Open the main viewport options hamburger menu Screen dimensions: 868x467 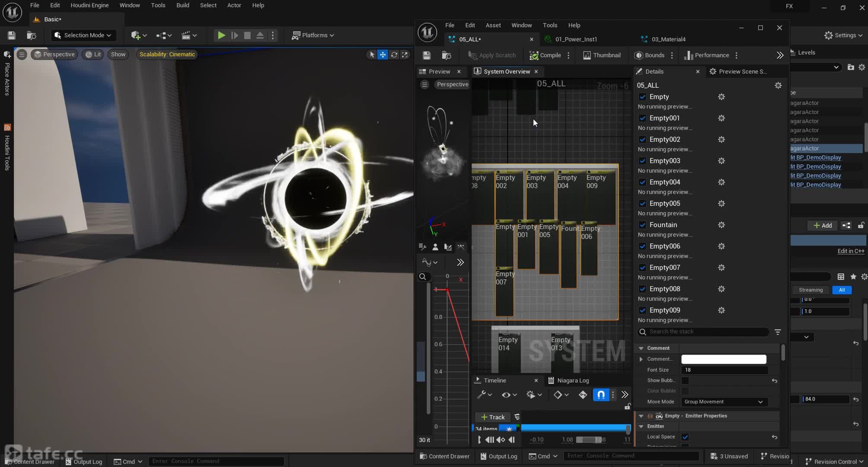pyautogui.click(x=22, y=54)
